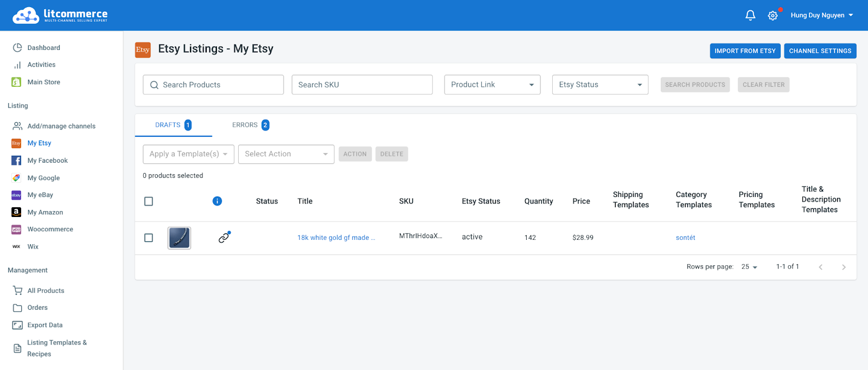Image resolution: width=868 pixels, height=370 pixels.
Task: Click the quantity value 142
Action: (530, 238)
